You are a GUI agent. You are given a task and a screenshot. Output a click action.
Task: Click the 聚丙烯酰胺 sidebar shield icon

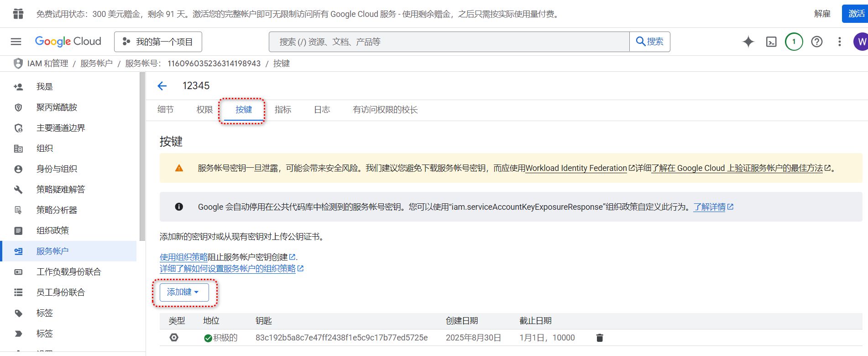click(x=18, y=107)
